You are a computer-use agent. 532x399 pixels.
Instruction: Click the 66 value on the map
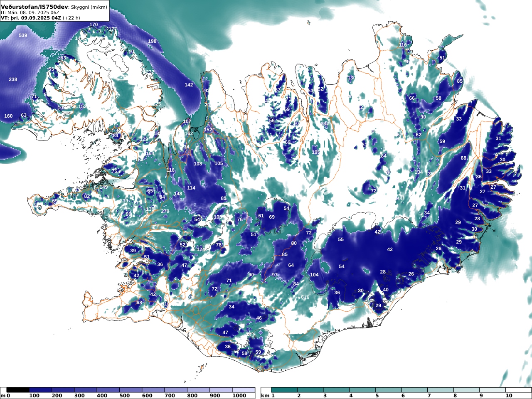point(412,98)
